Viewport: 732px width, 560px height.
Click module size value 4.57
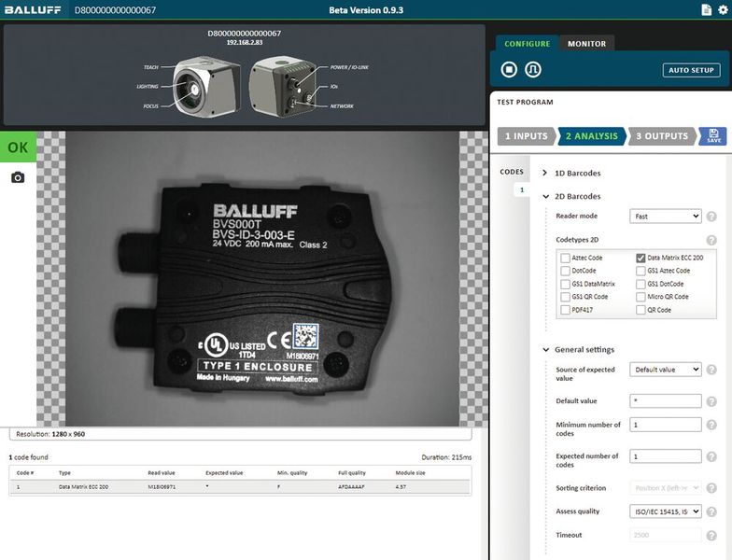click(x=401, y=487)
